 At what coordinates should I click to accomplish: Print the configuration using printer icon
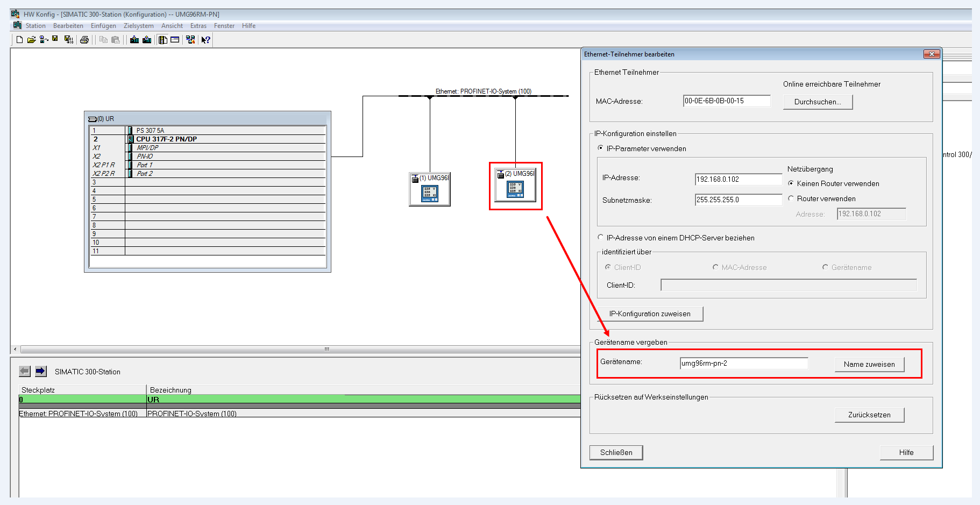tap(84, 40)
